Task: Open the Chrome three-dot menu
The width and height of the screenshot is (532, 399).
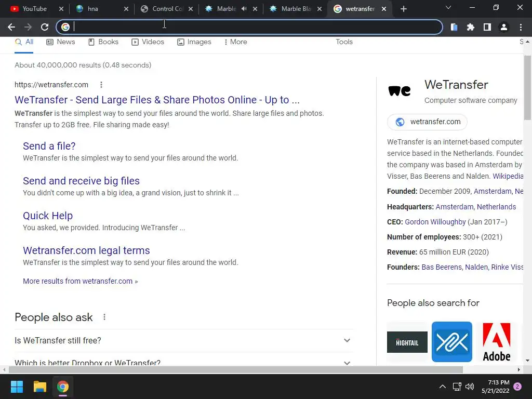Action: 521,27
